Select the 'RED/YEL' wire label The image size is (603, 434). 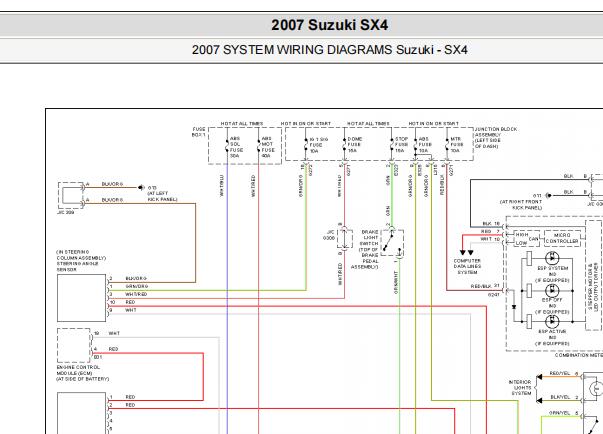pos(560,373)
